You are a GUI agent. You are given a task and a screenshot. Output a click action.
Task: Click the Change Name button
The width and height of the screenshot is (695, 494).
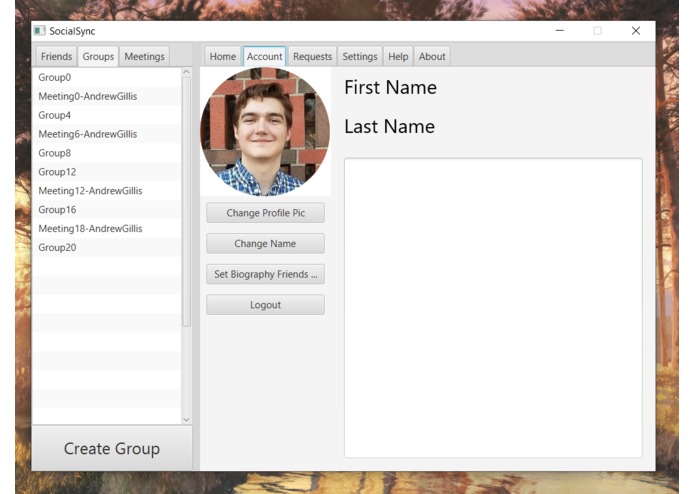266,243
